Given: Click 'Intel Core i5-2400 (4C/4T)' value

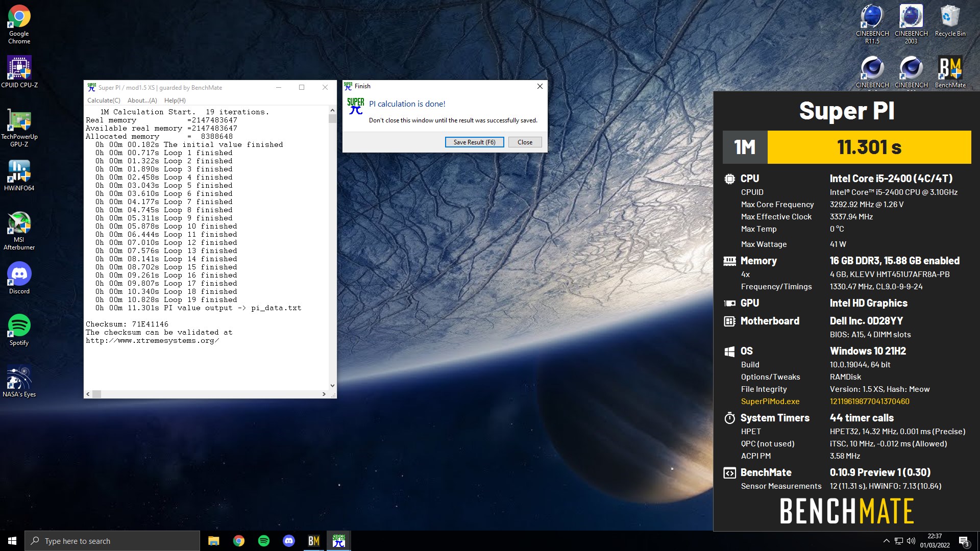Looking at the screenshot, I should (891, 179).
